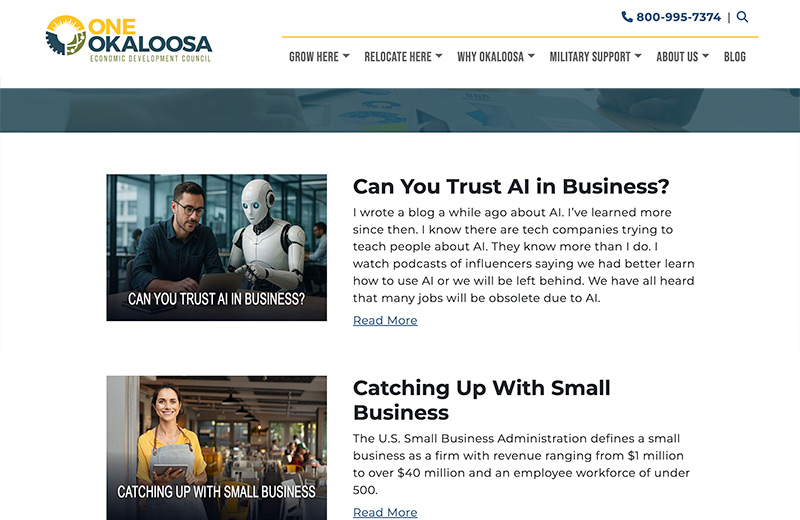This screenshot has width=800, height=520.
Task: Open the Military Support menu label
Action: pyautogui.click(x=590, y=57)
